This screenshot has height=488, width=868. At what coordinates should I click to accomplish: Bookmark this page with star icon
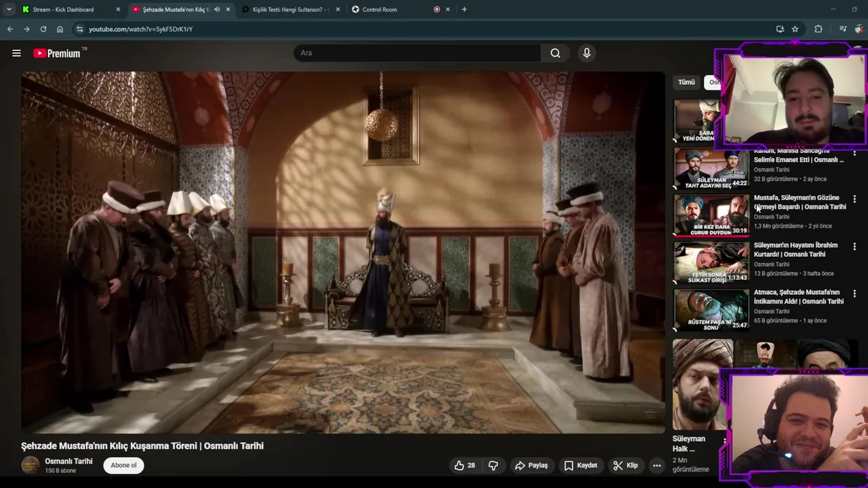click(x=795, y=29)
